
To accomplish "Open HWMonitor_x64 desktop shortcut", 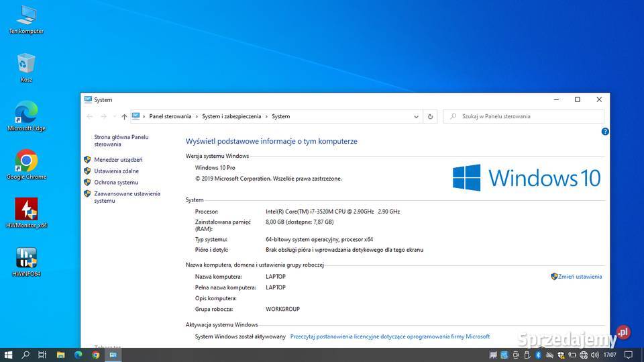I will point(26,213).
